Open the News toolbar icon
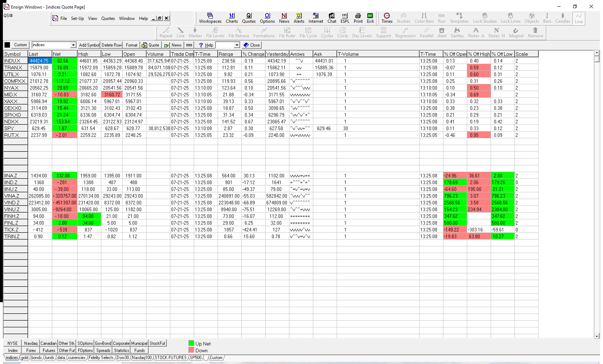Viewport: 603px width, 364px height. pyautogui.click(x=284, y=18)
